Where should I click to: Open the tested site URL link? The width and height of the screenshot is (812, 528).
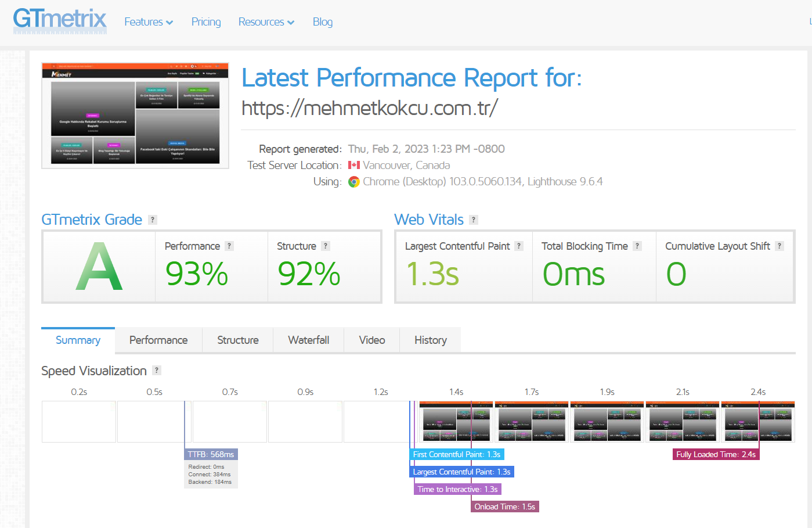(x=370, y=108)
